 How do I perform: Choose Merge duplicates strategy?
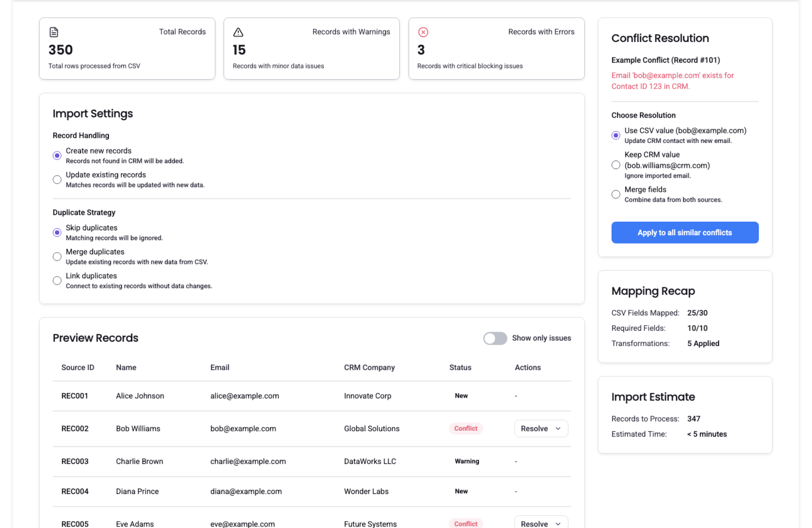[x=57, y=256]
